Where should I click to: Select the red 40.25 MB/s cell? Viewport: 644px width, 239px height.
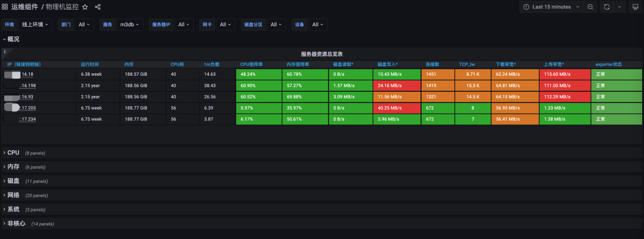coord(397,108)
